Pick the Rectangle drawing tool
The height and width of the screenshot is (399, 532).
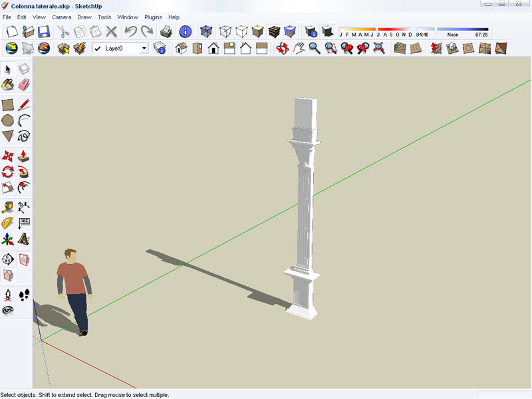coord(8,104)
